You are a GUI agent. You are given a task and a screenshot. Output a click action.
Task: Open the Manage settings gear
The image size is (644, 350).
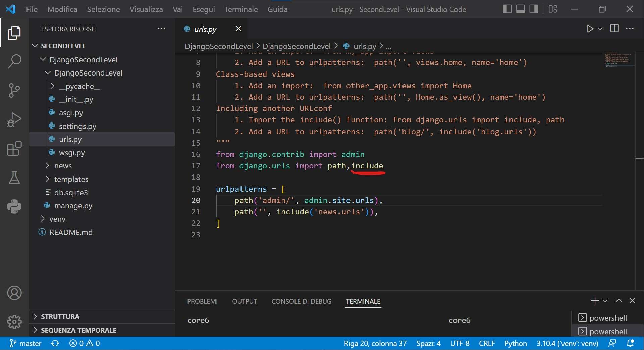coord(14,322)
